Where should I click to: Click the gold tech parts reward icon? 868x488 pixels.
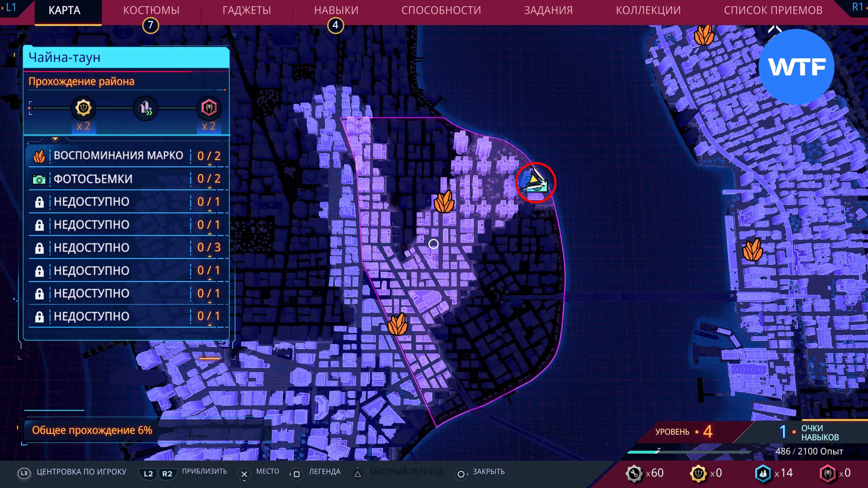coord(83,108)
